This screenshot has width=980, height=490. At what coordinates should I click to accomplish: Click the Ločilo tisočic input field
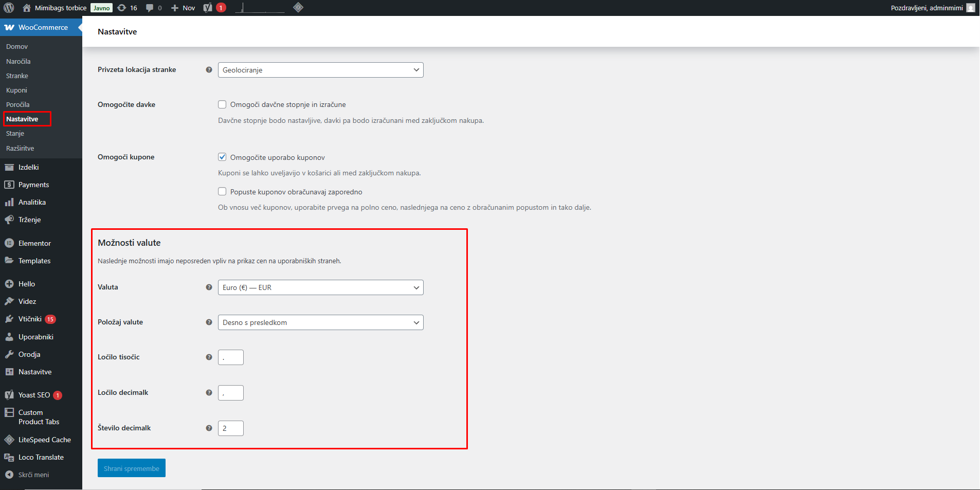tap(231, 357)
